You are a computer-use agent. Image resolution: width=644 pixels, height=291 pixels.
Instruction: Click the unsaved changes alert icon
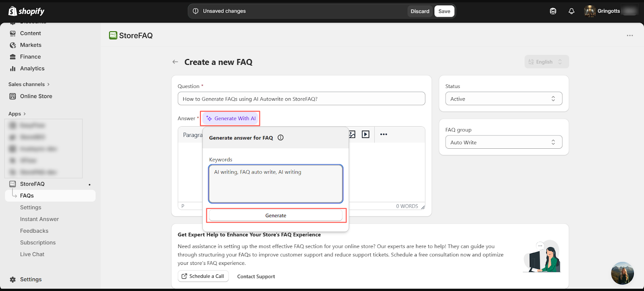(196, 11)
